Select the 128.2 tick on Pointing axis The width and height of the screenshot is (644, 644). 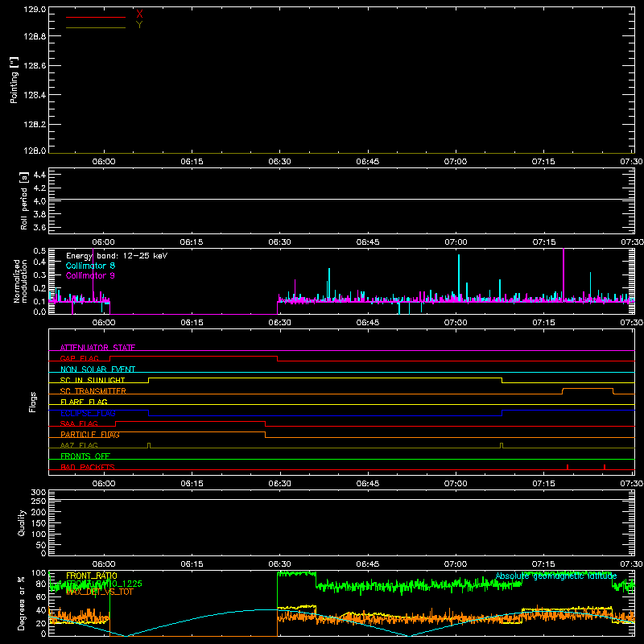tap(35, 125)
